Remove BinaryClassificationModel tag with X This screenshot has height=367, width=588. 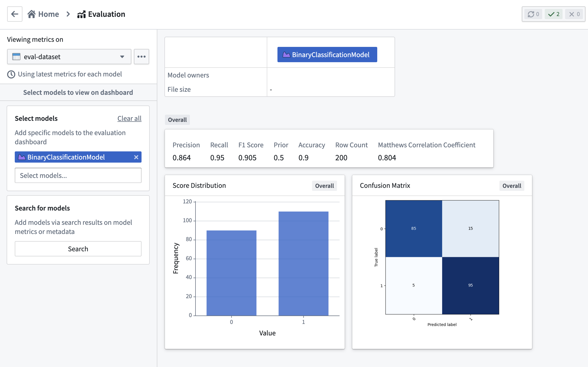[136, 157]
